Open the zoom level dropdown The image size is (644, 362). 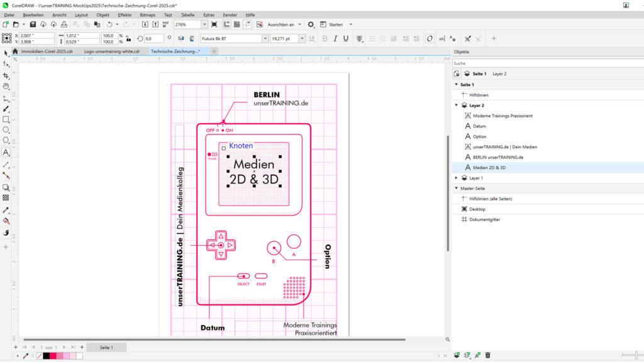pos(204,25)
